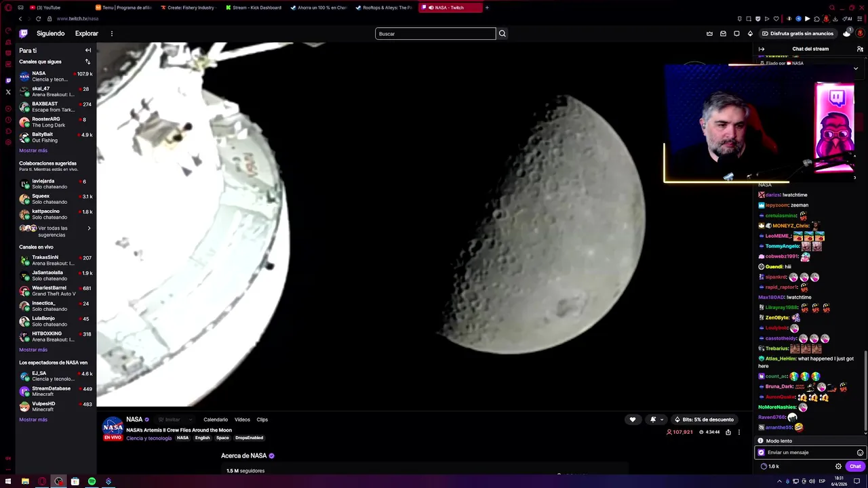Open the Videos channel tab

click(242, 420)
